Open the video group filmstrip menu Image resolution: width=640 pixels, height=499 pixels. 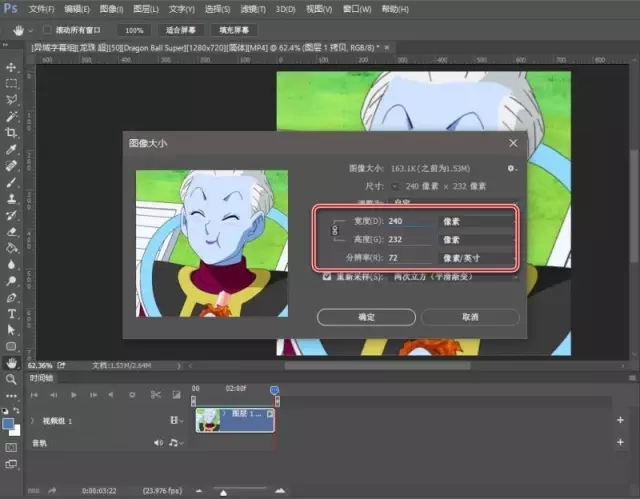[176, 420]
